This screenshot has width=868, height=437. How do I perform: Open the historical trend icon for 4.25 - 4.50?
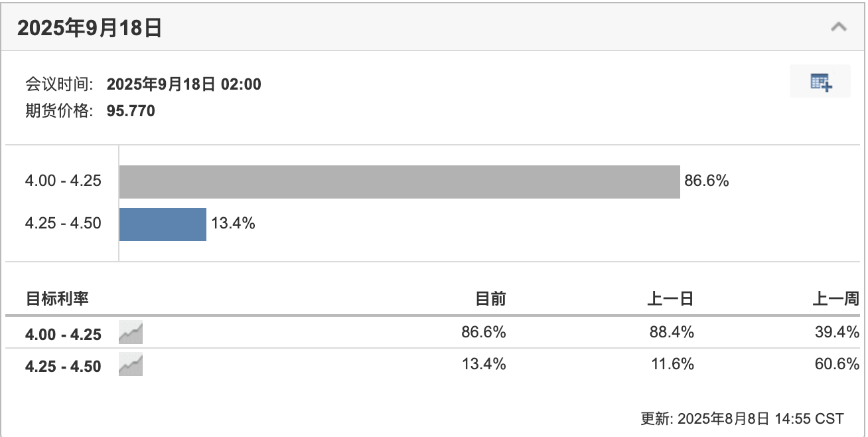[130, 365]
